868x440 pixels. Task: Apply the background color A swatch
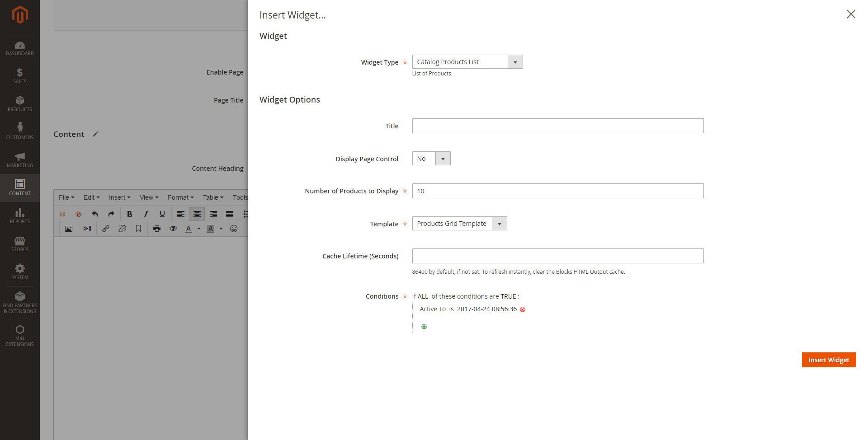211,229
